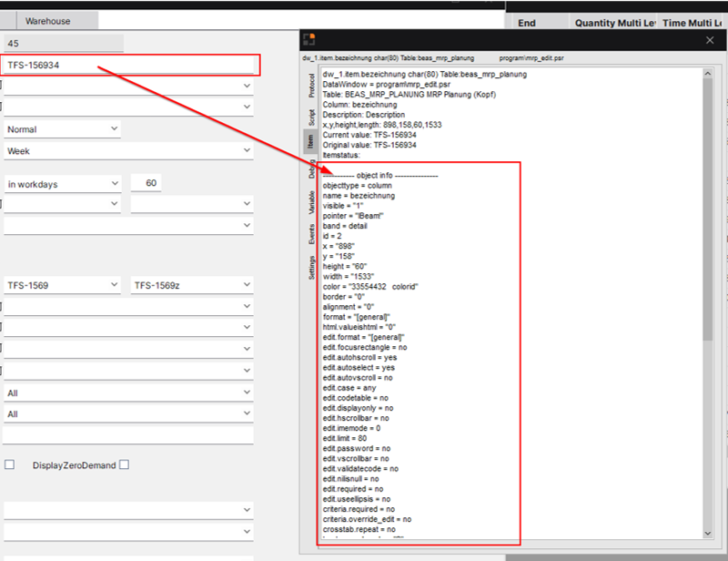Switch to the Settings vertical tab
This screenshot has width=728, height=561.
[311, 267]
